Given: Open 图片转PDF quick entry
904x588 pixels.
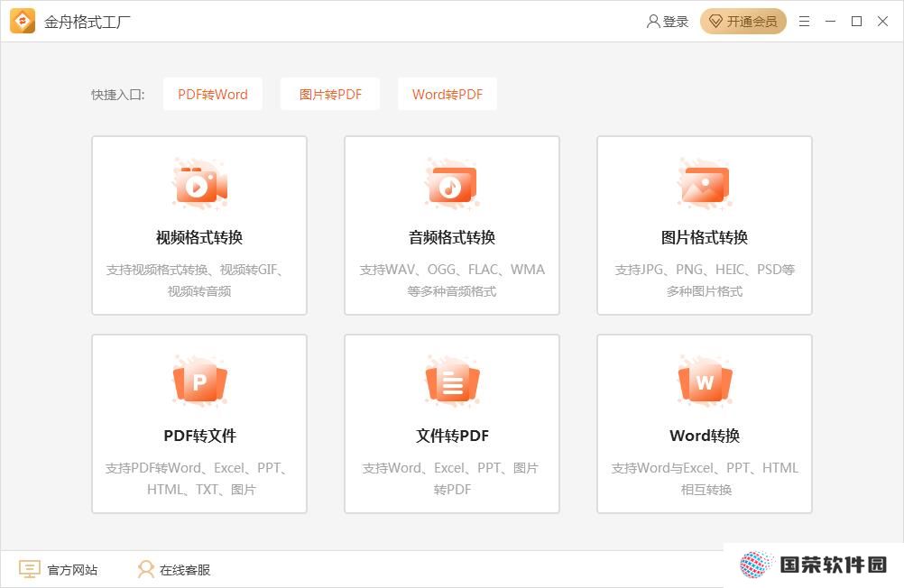Looking at the screenshot, I should [x=330, y=94].
